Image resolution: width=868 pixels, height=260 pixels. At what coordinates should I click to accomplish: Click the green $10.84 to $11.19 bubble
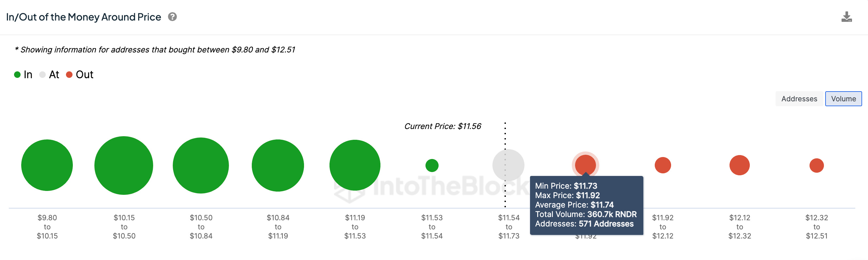click(x=278, y=165)
